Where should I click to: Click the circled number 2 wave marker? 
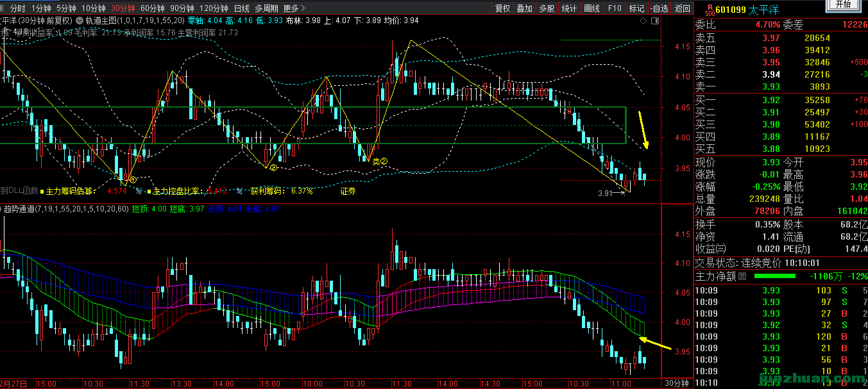[x=273, y=168]
